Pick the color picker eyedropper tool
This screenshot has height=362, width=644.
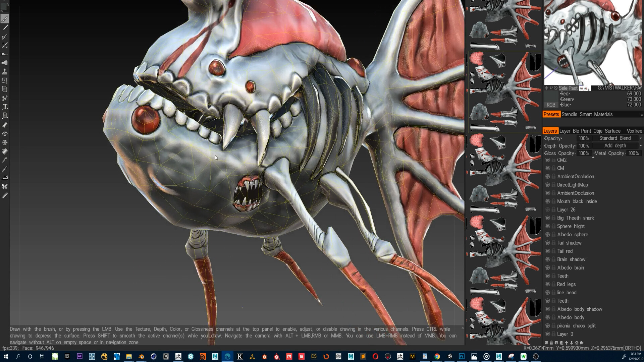(x=5, y=169)
